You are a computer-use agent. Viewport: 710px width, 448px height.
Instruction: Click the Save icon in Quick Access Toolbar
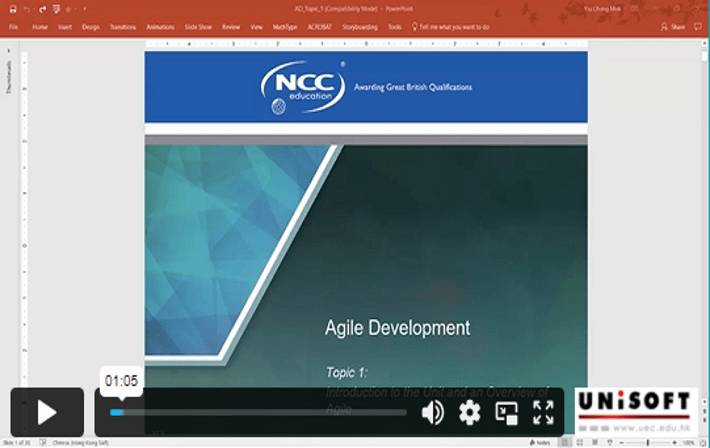(11, 8)
